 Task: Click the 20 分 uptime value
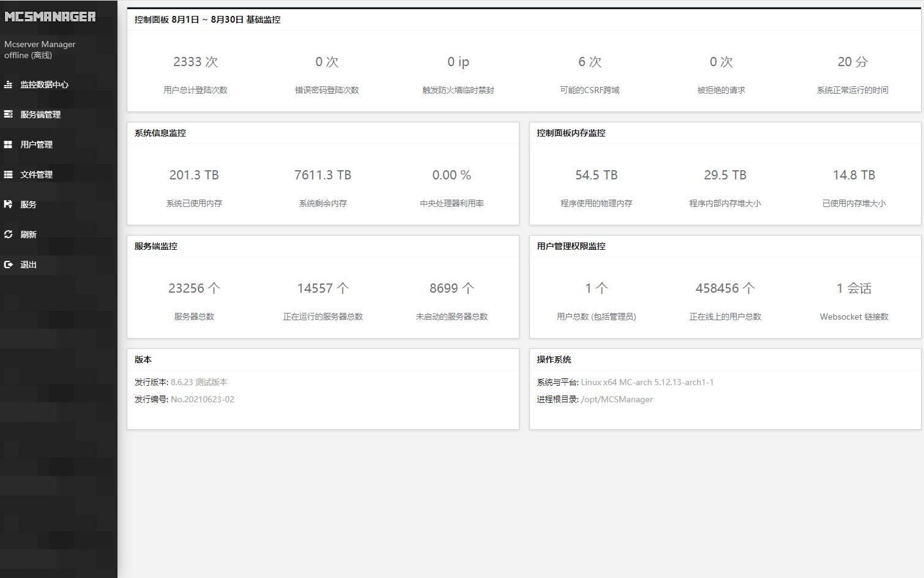(x=852, y=62)
